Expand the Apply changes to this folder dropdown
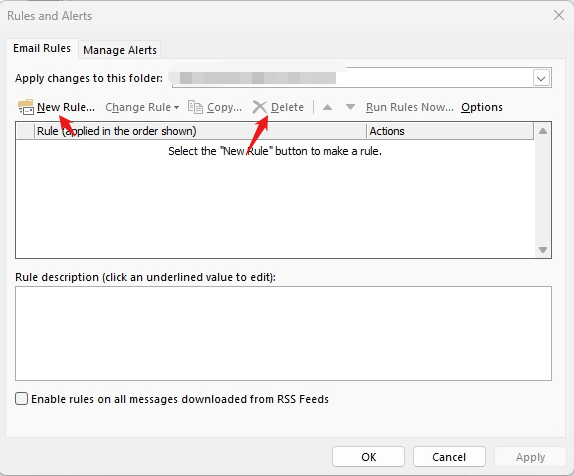Viewport: 574px width, 476px height. pos(541,78)
